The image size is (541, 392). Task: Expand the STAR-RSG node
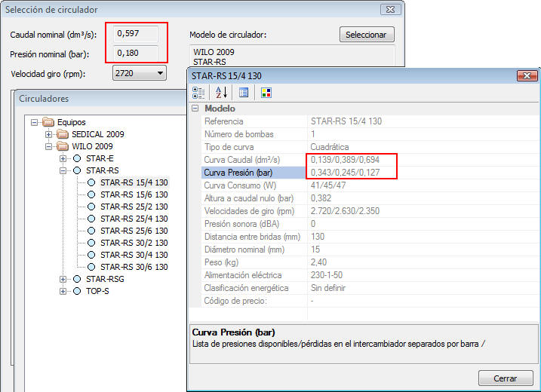63,279
